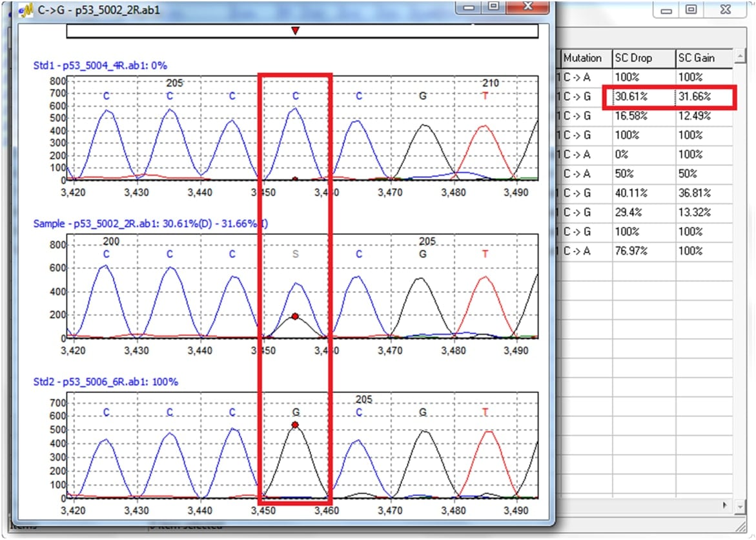Image resolution: width=756 pixels, height=540 pixels.
Task: Sort by the Mutation column header
Action: [x=584, y=58]
